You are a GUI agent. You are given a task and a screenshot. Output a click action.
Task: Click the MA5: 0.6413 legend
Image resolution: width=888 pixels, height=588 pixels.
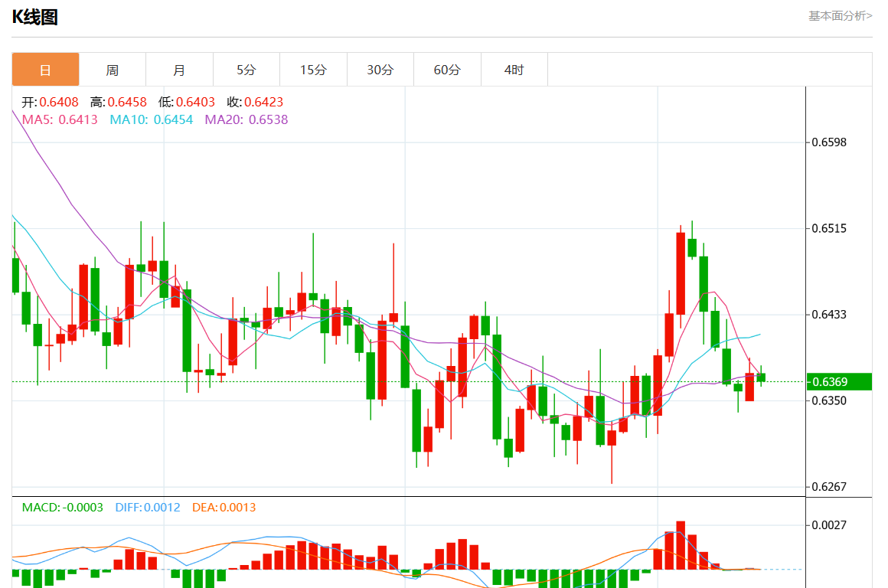60,119
